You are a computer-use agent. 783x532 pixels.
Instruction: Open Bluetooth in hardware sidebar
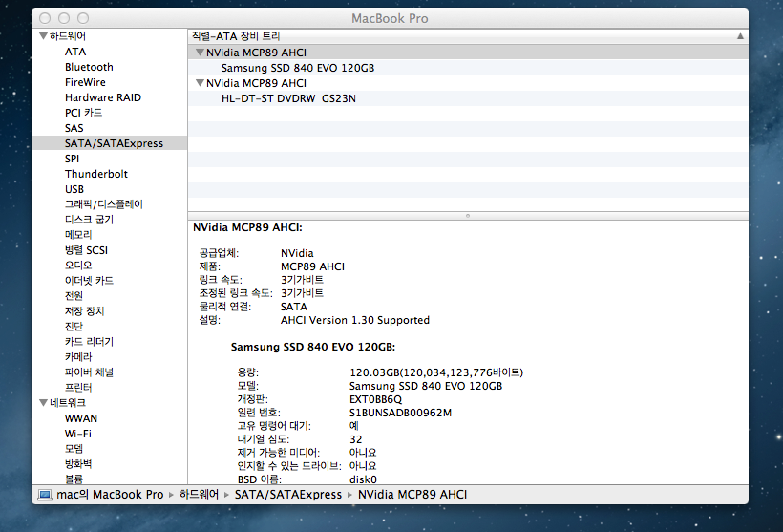[x=89, y=67]
